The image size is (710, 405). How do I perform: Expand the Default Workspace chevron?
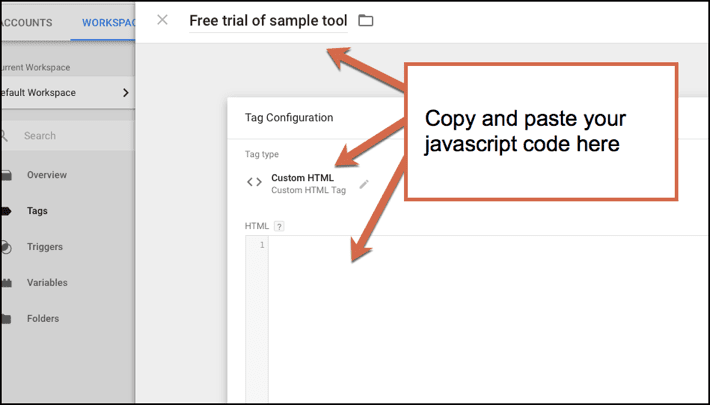[x=125, y=93]
